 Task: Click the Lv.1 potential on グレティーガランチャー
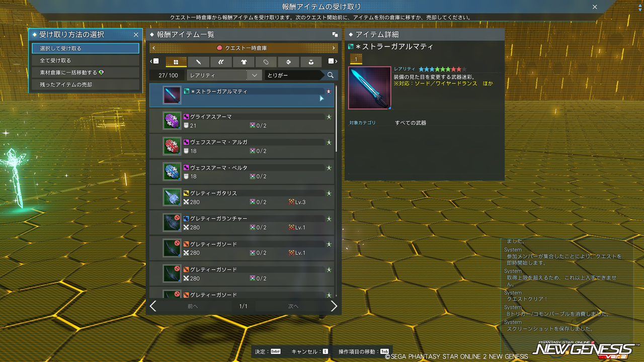pyautogui.click(x=297, y=228)
